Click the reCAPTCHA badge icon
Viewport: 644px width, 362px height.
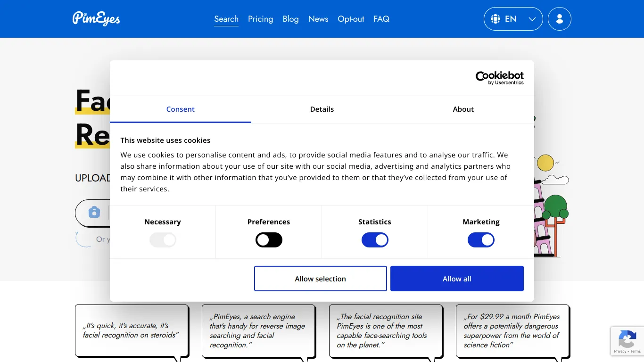(627, 338)
